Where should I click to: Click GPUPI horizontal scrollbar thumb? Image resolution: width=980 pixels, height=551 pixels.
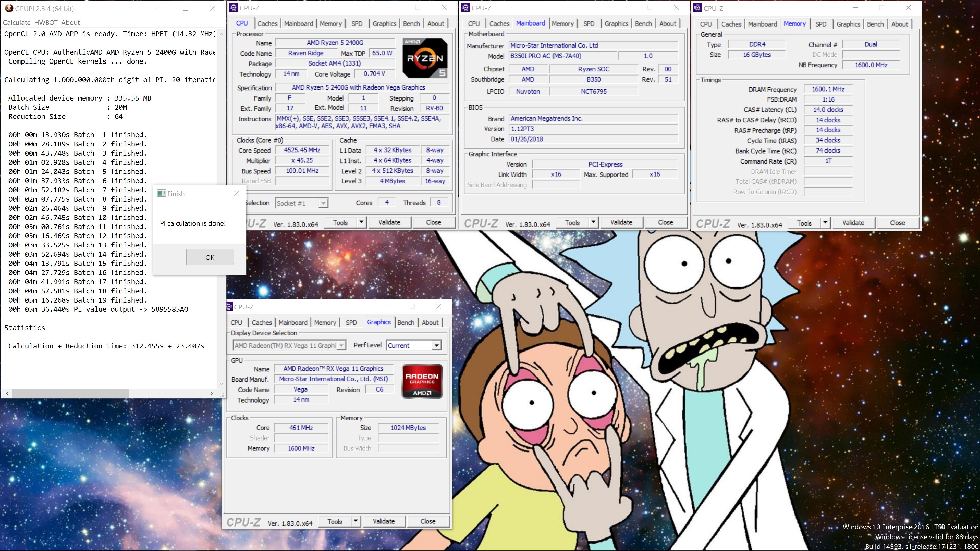tap(70, 393)
